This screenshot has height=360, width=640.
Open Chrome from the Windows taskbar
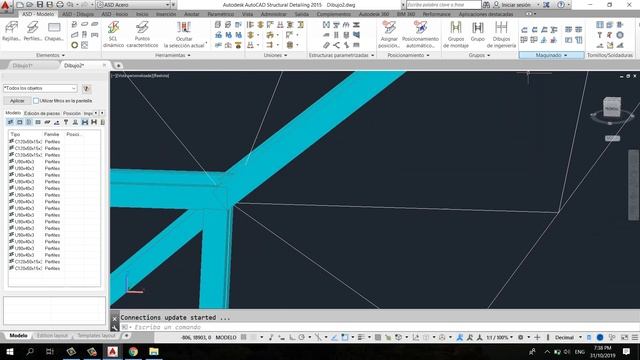pyautogui.click(x=133, y=351)
